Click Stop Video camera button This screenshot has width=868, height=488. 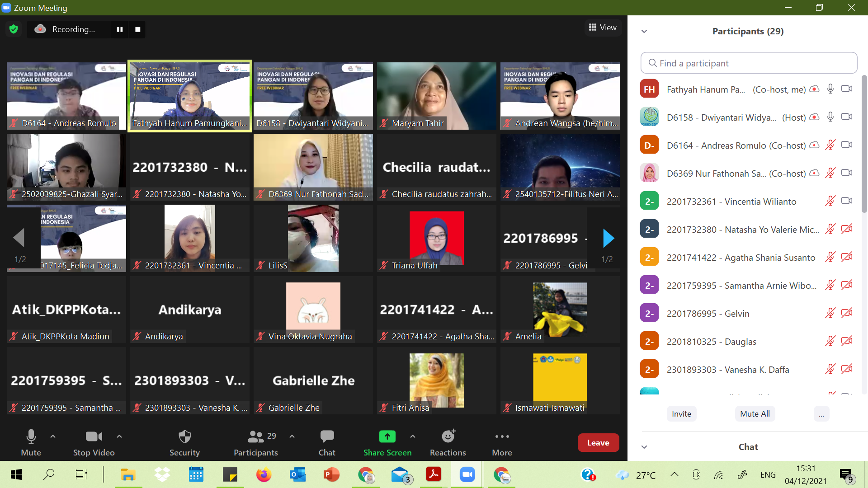(x=94, y=442)
